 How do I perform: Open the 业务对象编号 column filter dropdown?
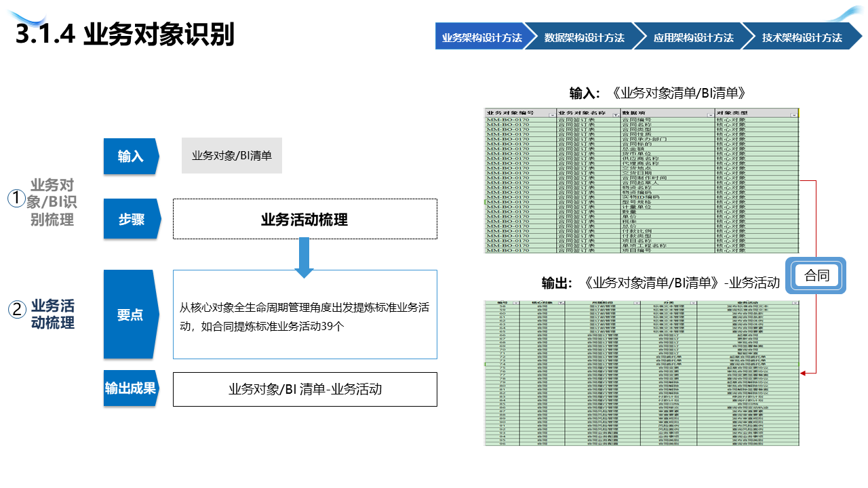click(553, 115)
